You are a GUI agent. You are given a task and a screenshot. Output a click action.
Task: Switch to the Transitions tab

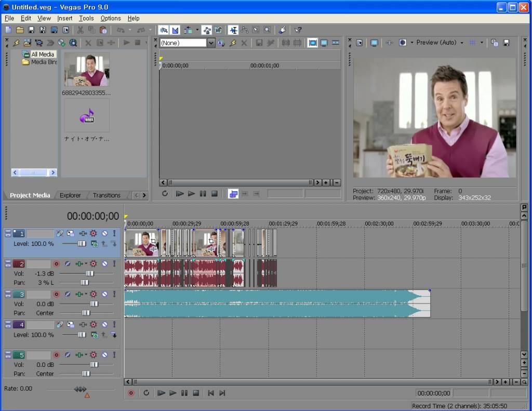point(107,195)
